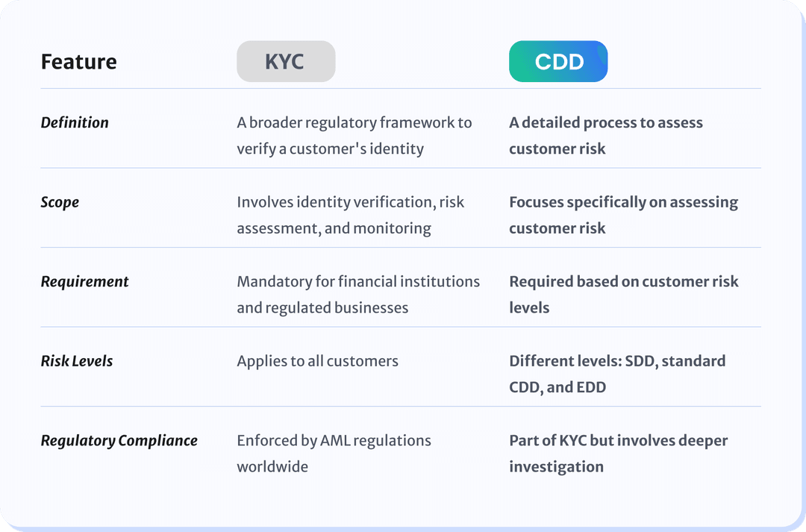This screenshot has width=806, height=532.
Task: Select the Regulatory Compliance row label
Action: [x=119, y=440]
